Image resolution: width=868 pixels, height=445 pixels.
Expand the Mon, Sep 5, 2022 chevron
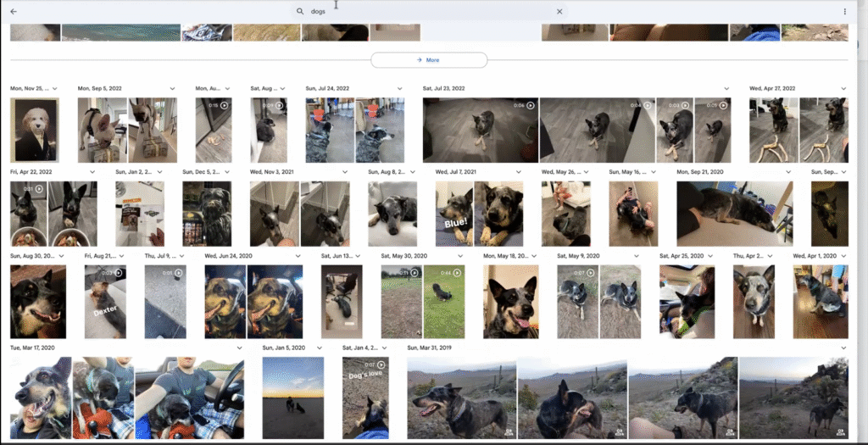172,88
